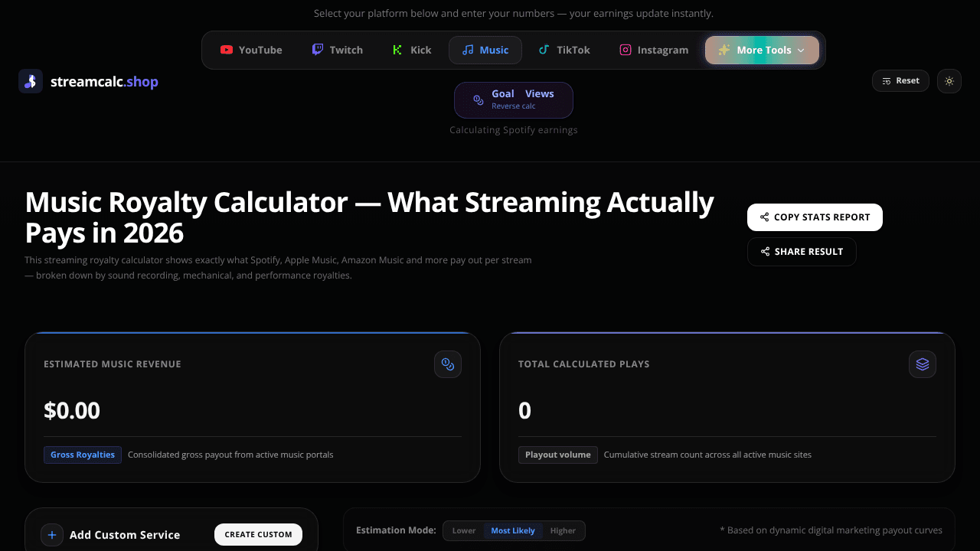980x551 pixels.
Task: Click the TOTAL CALCULATED PLAYS label
Action: click(584, 364)
